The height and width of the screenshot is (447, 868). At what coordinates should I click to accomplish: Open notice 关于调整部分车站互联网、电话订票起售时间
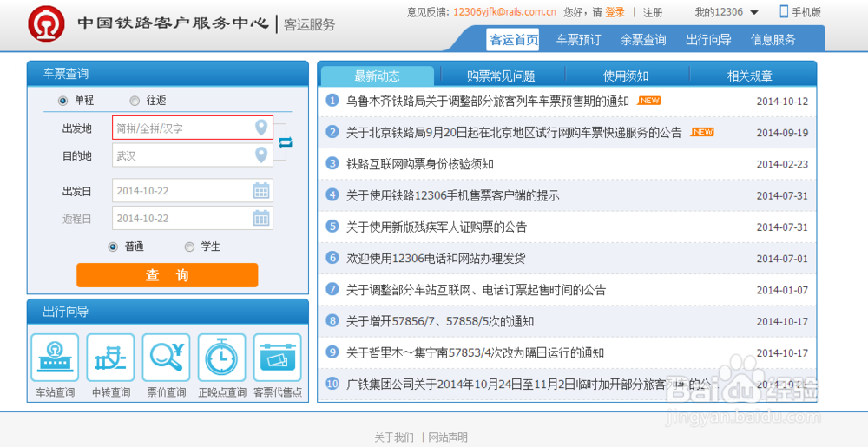(476, 289)
